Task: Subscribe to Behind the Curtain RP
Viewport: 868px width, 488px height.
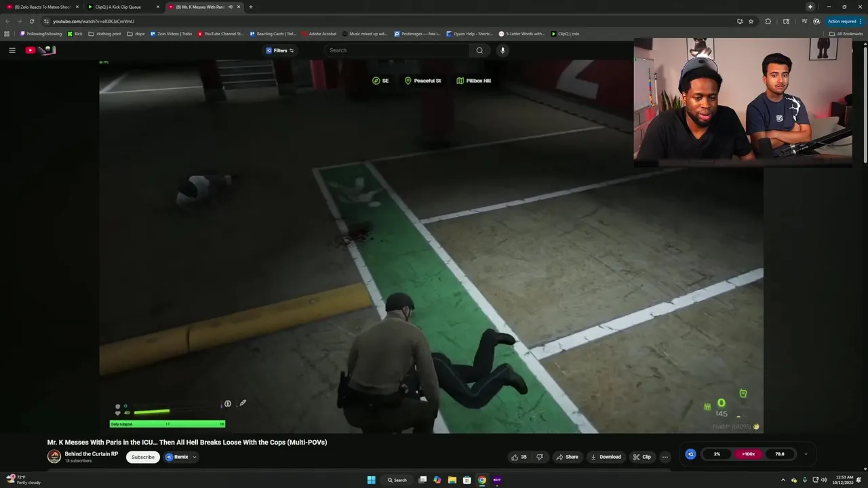Action: pos(143,457)
